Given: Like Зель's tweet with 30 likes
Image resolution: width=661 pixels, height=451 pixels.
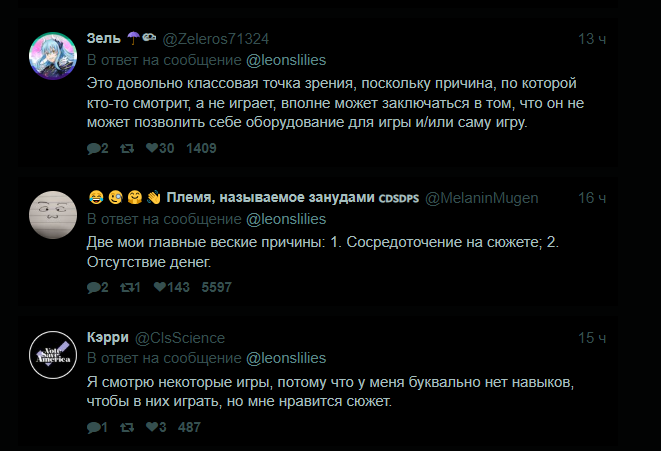Looking at the screenshot, I should (152, 149).
